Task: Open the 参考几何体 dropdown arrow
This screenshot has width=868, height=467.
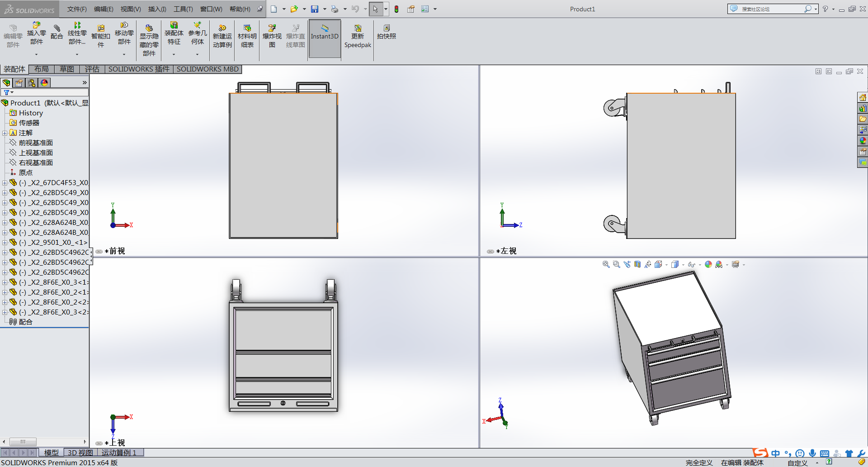Action: (198, 54)
